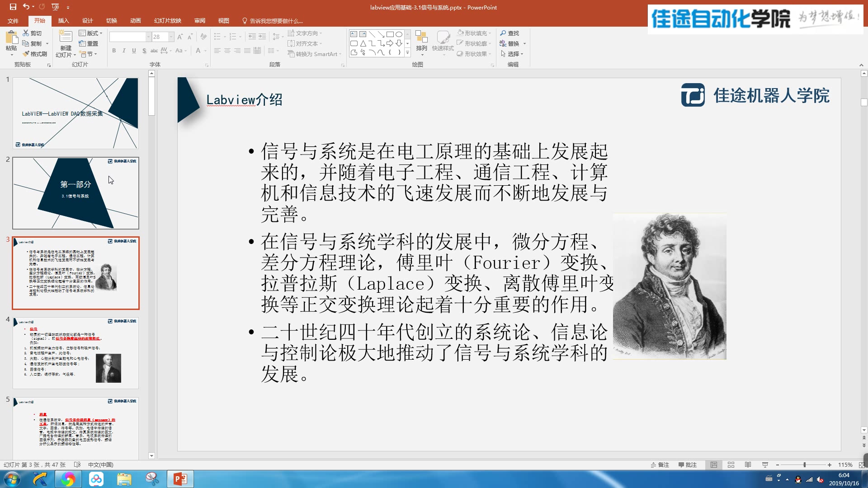The width and height of the screenshot is (868, 488).
Task: Select slide 2 thumbnail in slide pane
Action: 75,193
